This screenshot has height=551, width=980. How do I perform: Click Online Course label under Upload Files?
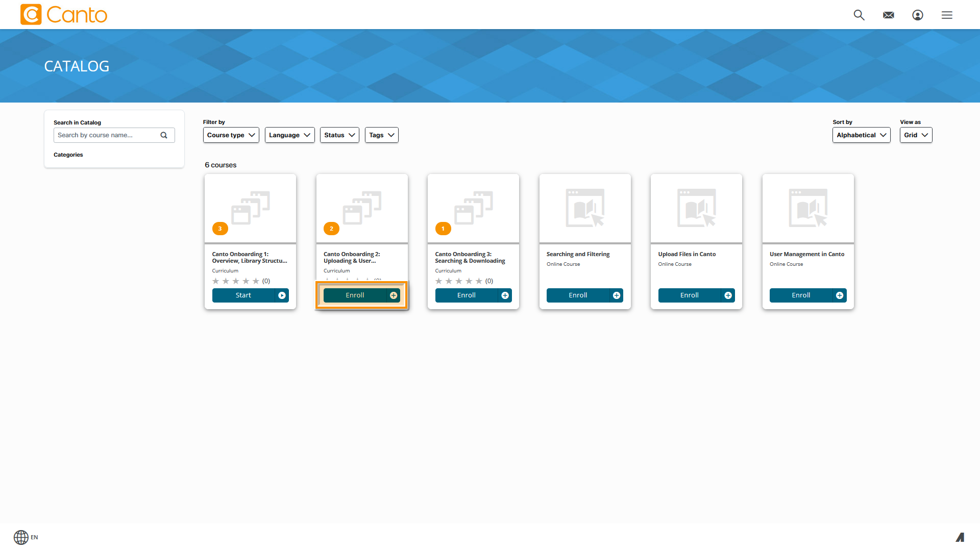675,264
